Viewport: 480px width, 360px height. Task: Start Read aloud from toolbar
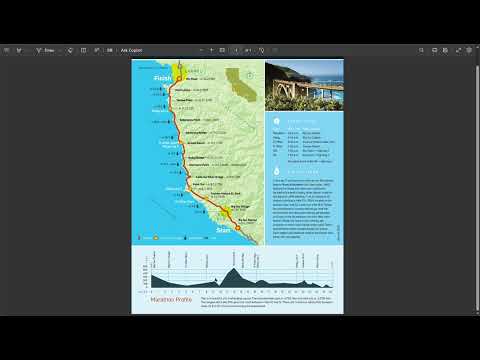(x=97, y=50)
